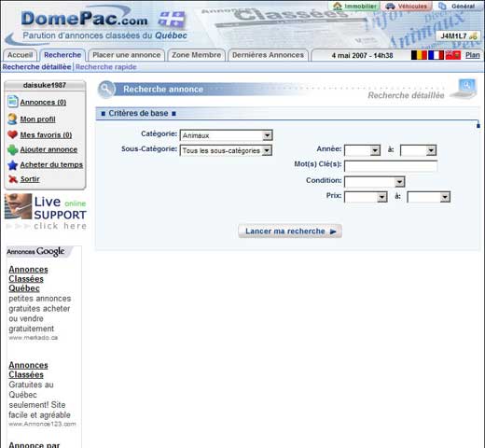Screen dimensions: 485x448
Task: Click the Annonces document icon in sidebar
Action: coord(13,102)
